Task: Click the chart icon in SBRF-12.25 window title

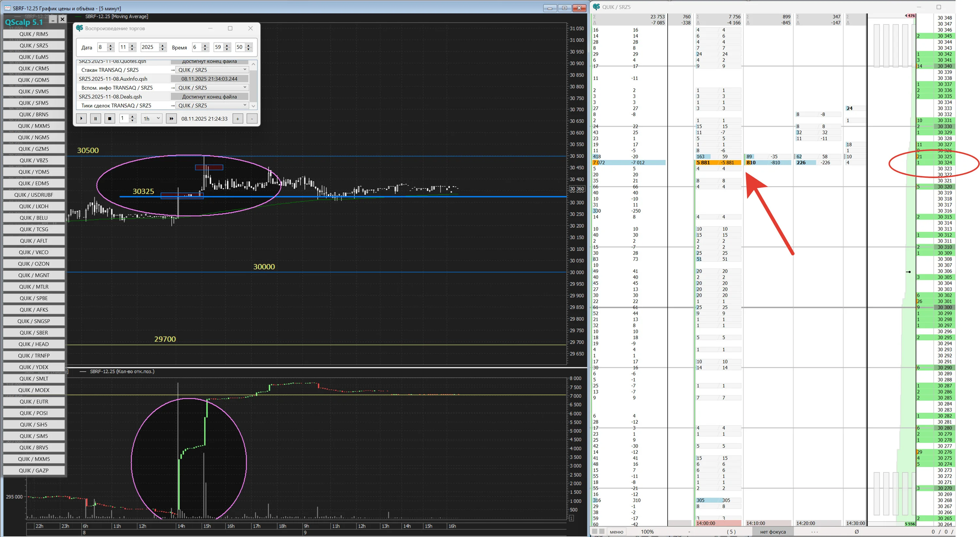Action: click(8, 8)
